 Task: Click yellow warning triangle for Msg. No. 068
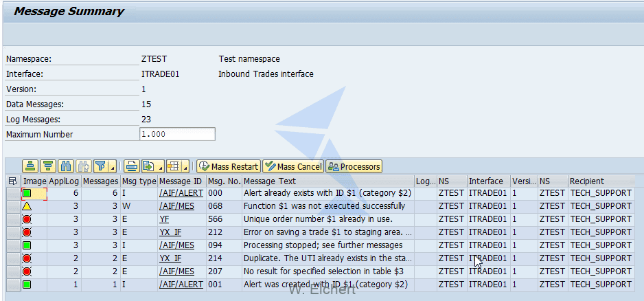[27, 205]
